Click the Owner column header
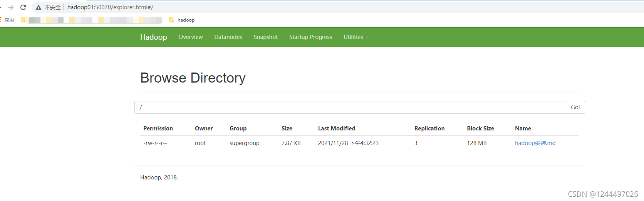 204,128
